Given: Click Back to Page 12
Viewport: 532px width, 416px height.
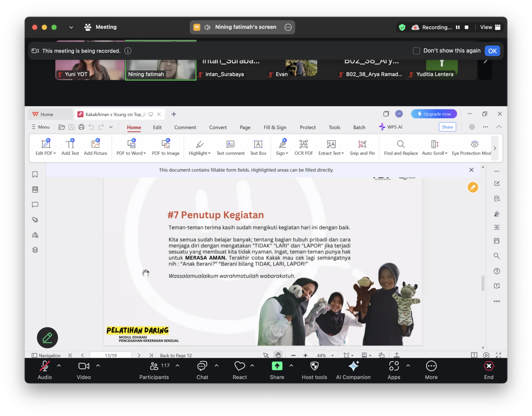Looking at the screenshot, I should pyautogui.click(x=176, y=355).
